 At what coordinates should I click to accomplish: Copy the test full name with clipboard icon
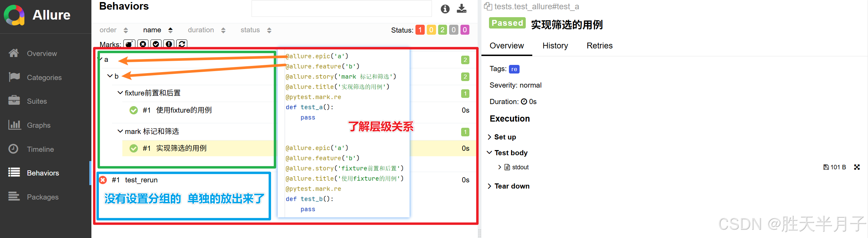(x=488, y=6)
